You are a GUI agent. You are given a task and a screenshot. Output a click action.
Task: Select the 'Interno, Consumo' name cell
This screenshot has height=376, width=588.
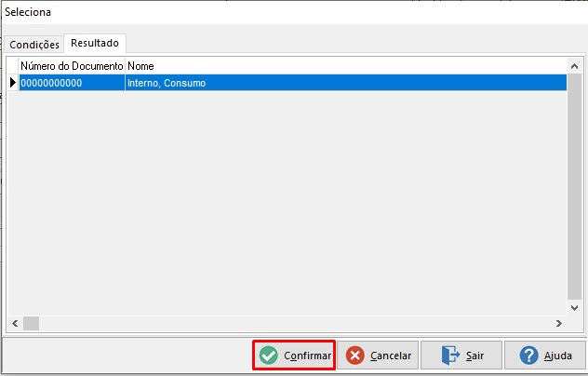click(346, 83)
